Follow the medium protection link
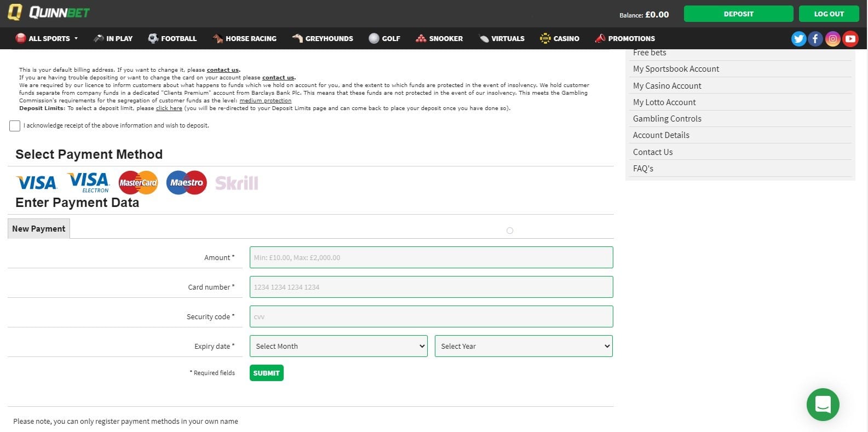 265,101
